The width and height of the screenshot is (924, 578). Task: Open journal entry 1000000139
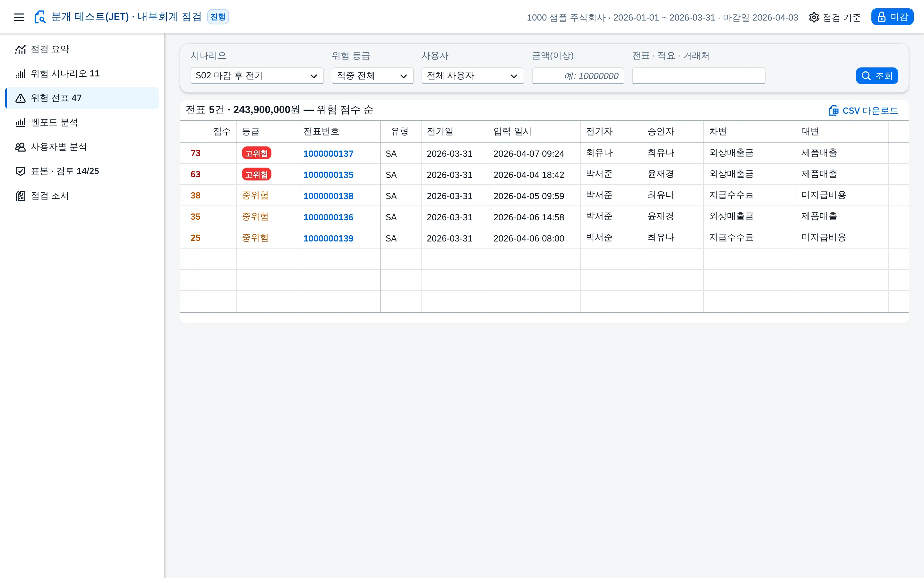(x=328, y=239)
